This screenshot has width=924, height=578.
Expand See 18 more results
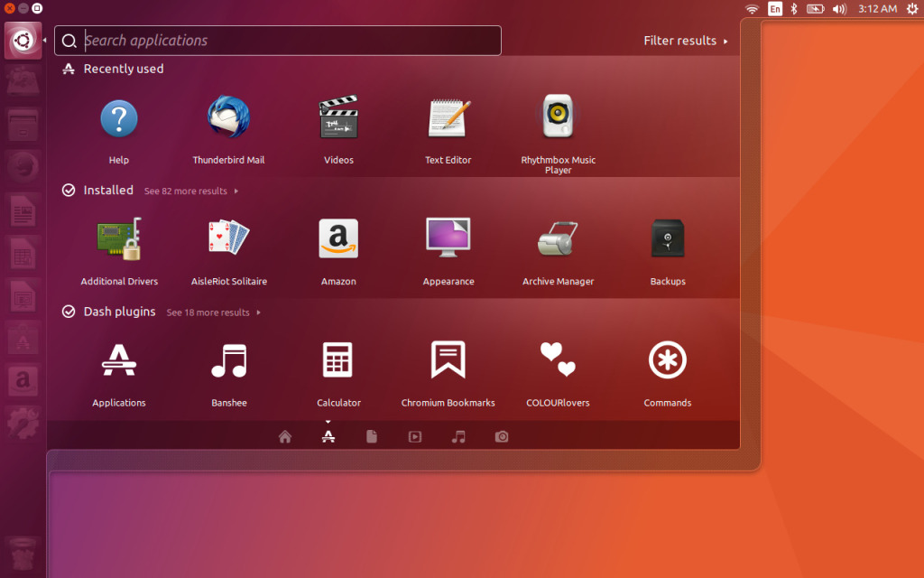pyautogui.click(x=213, y=312)
